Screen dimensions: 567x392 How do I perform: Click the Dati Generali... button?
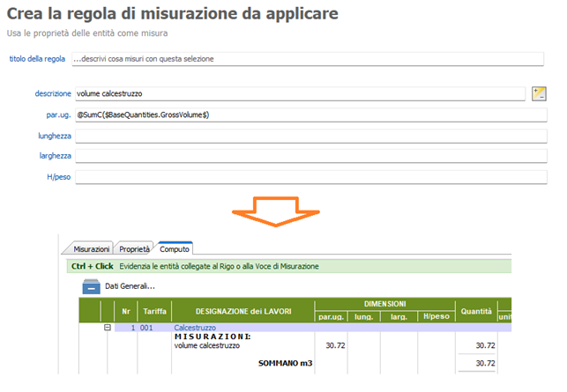[130, 286]
